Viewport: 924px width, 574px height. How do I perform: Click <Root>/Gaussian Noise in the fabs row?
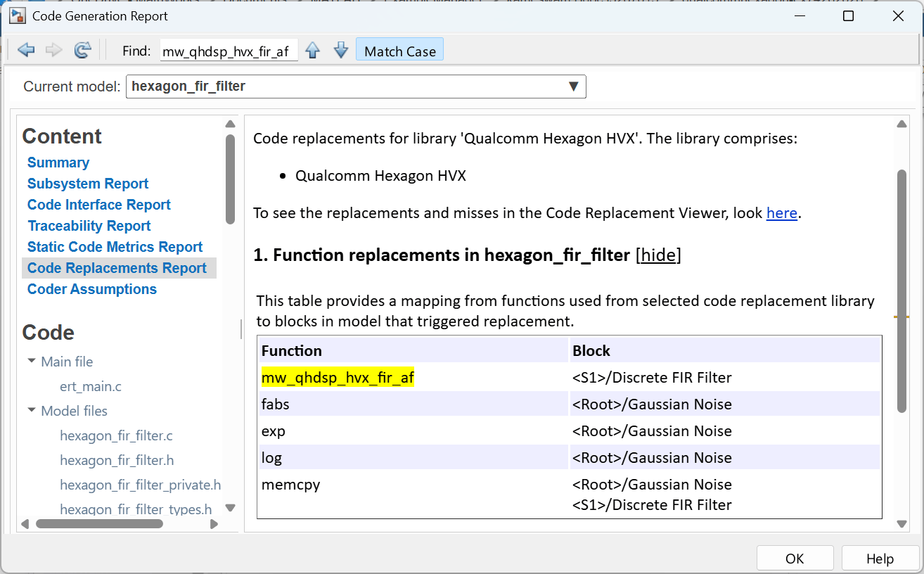pyautogui.click(x=652, y=404)
